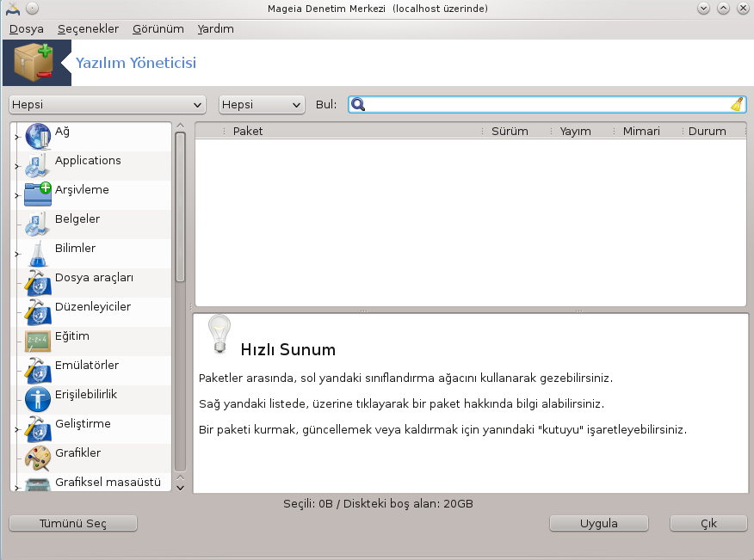Click the Arşivleme folder icon
This screenshot has height=560, width=754.
point(38,194)
